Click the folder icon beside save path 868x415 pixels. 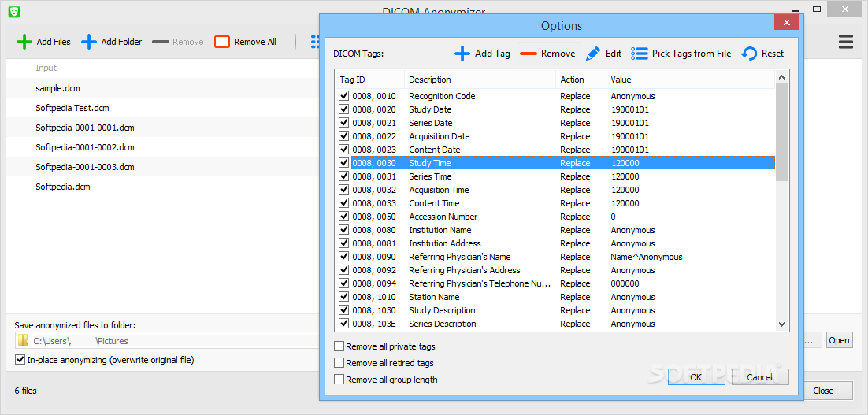[x=23, y=340]
